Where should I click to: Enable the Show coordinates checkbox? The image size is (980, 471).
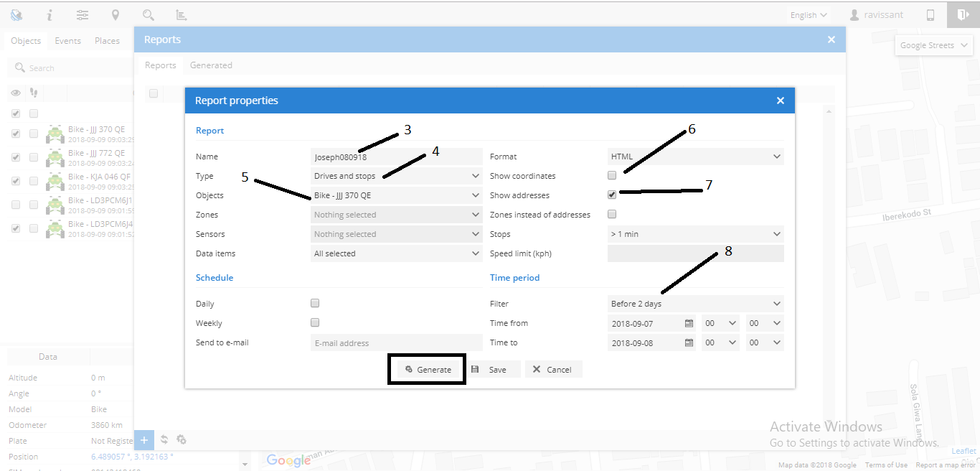coord(612,175)
